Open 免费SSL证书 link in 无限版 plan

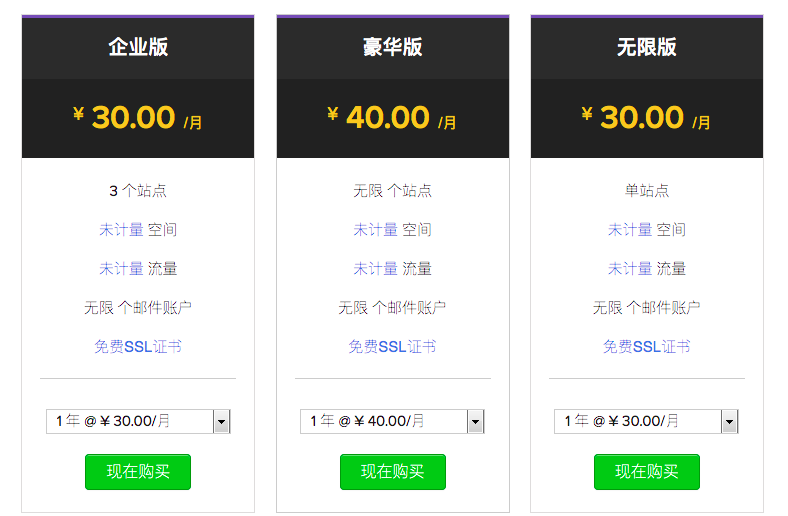pyautogui.click(x=646, y=347)
